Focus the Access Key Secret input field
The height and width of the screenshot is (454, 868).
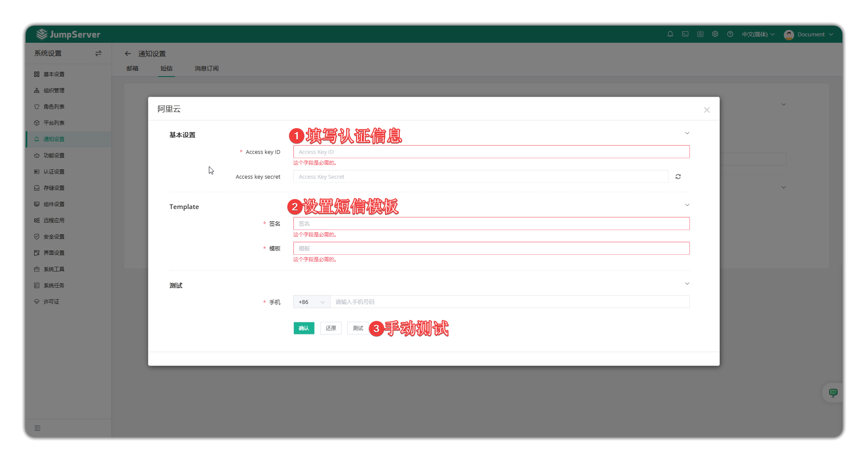[x=481, y=177]
